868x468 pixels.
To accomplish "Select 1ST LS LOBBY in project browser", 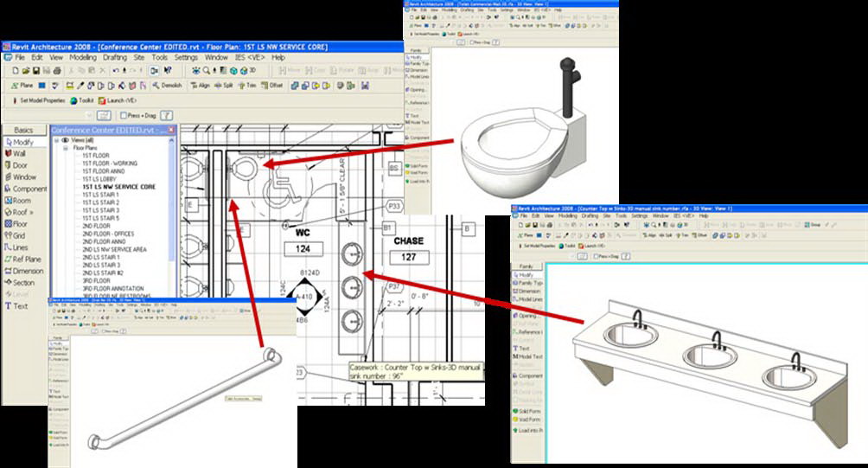I will [x=99, y=179].
